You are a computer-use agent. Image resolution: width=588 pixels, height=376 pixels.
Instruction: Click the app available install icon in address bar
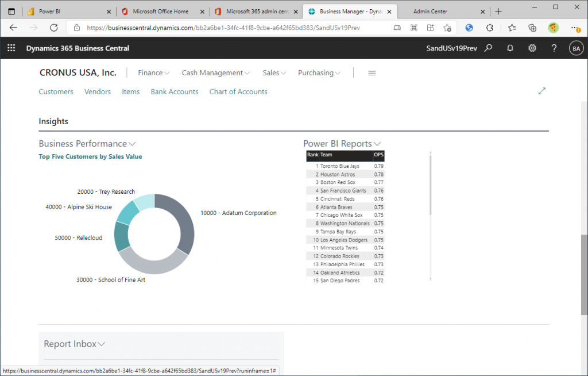tap(397, 28)
